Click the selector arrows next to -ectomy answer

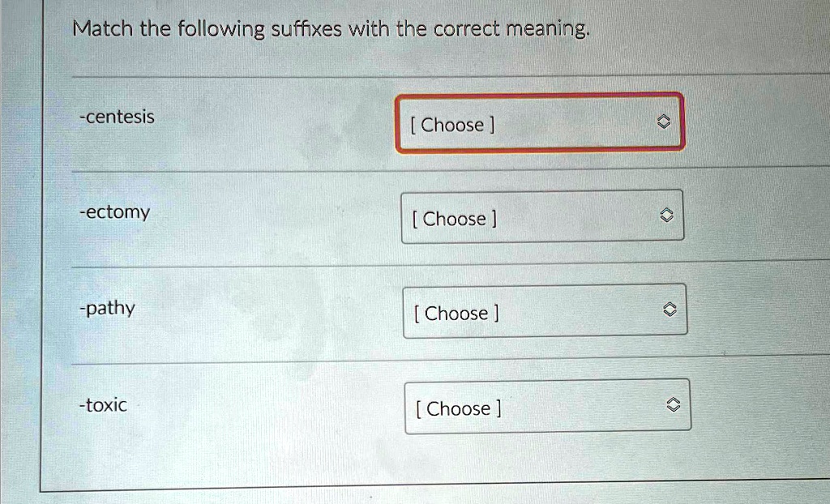pos(666,214)
